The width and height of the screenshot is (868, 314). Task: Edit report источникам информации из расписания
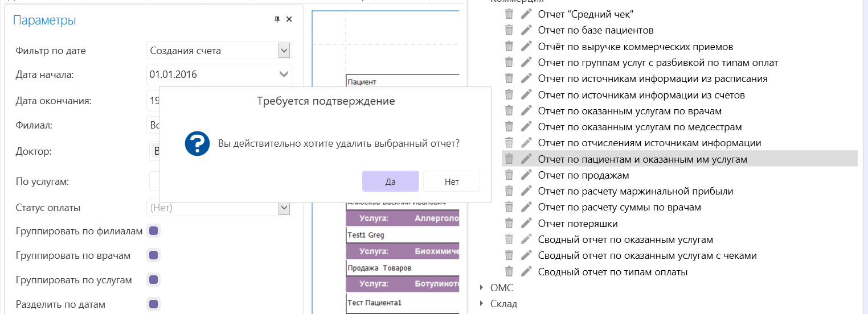click(x=527, y=78)
